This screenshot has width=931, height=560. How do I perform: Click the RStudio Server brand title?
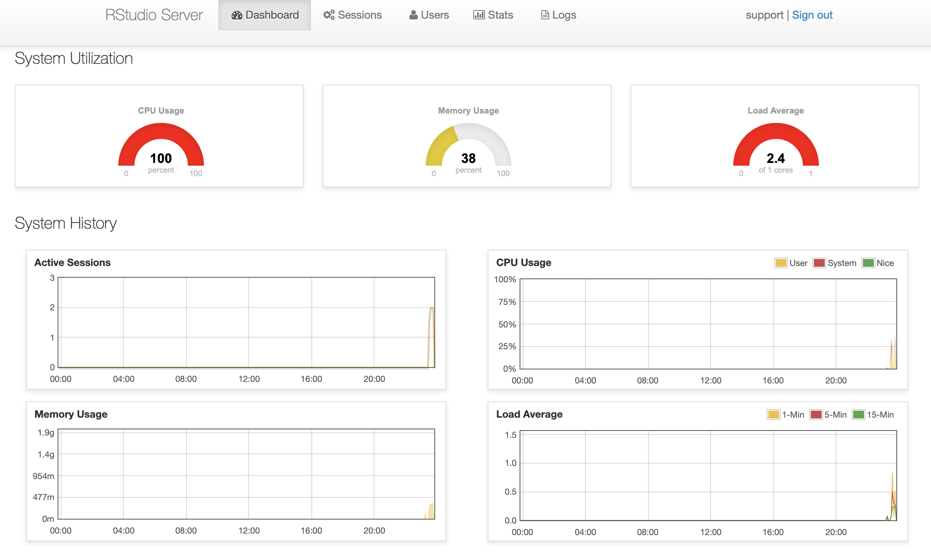click(154, 15)
